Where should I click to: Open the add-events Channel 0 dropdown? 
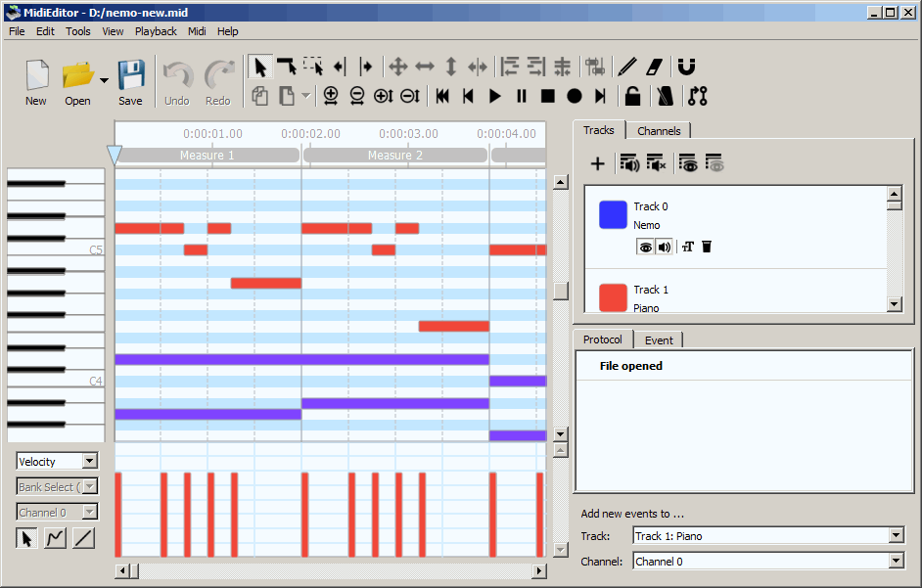click(x=768, y=561)
